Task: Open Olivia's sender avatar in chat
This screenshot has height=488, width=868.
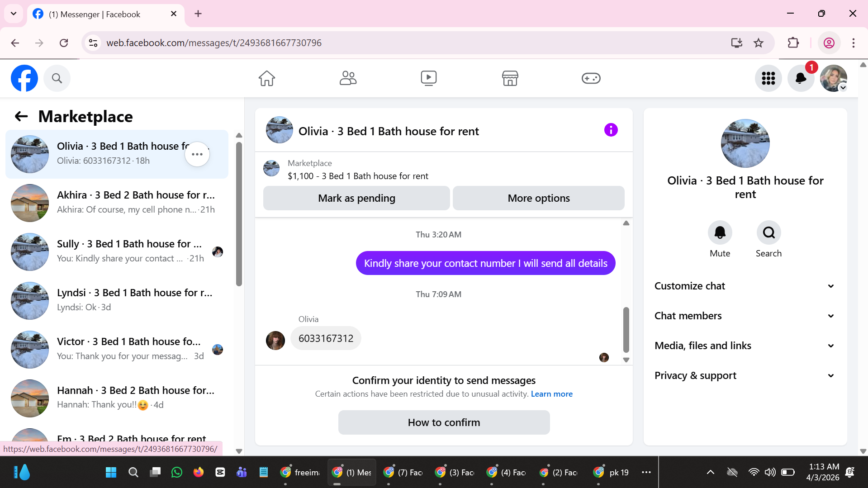Action: pyautogui.click(x=275, y=340)
